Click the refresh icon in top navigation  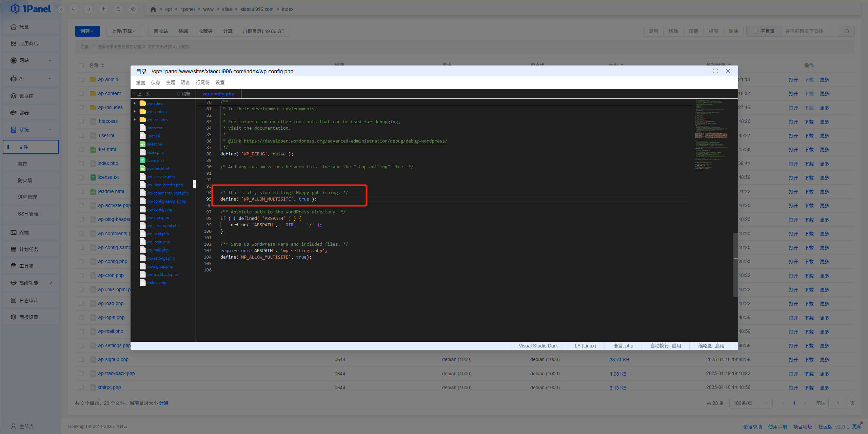118,9
